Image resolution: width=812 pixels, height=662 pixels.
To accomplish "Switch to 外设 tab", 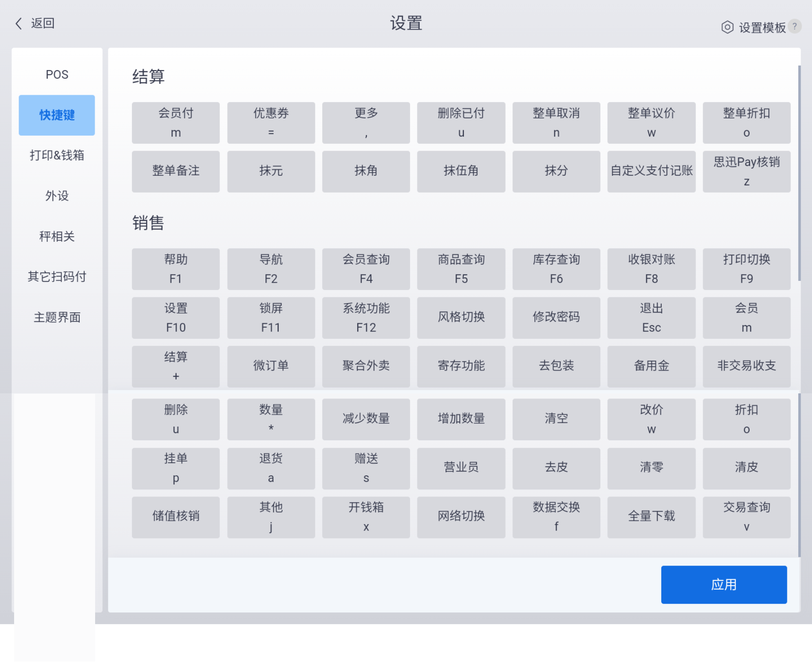I will [57, 196].
